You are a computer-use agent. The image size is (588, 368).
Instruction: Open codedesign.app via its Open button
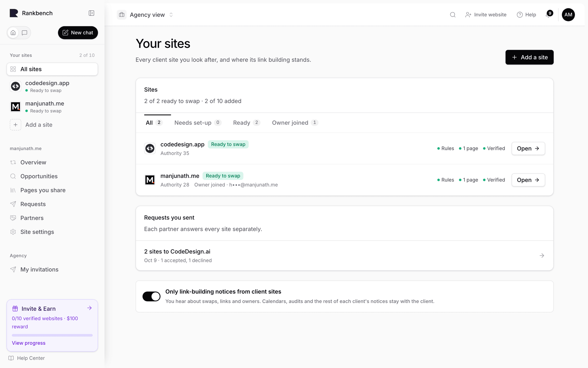point(528,149)
